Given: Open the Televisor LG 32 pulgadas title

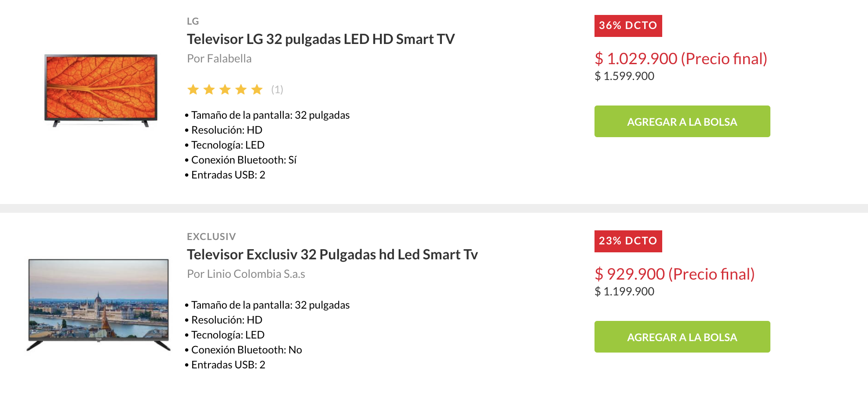Looking at the screenshot, I should click(x=321, y=39).
